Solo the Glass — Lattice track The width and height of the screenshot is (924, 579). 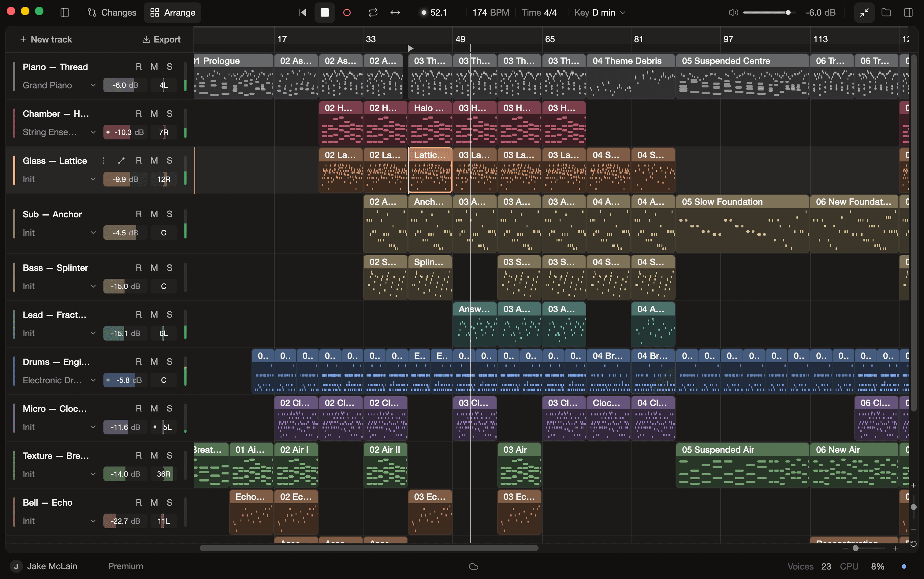point(170,160)
